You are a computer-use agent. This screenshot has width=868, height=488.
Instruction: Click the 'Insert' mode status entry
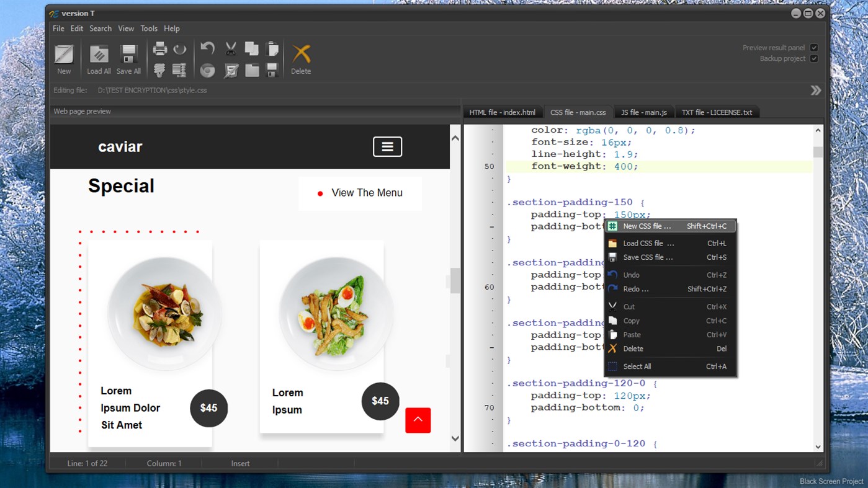(x=240, y=464)
